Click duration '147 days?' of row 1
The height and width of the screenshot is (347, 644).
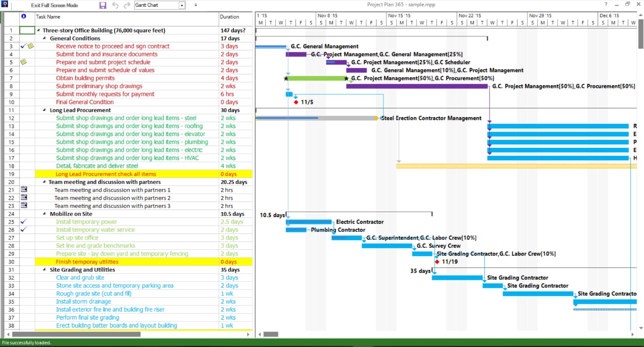[236, 31]
